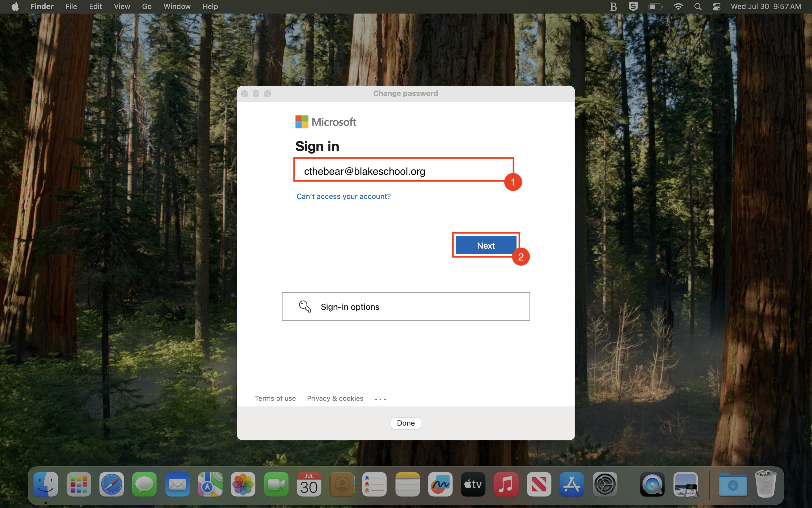Open Music app in dock
Viewport: 812px width, 508px height.
[x=506, y=484]
